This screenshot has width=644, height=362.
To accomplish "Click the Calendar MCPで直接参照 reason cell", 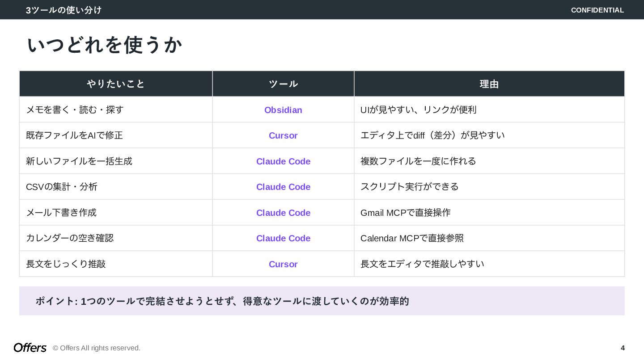I will [412, 238].
